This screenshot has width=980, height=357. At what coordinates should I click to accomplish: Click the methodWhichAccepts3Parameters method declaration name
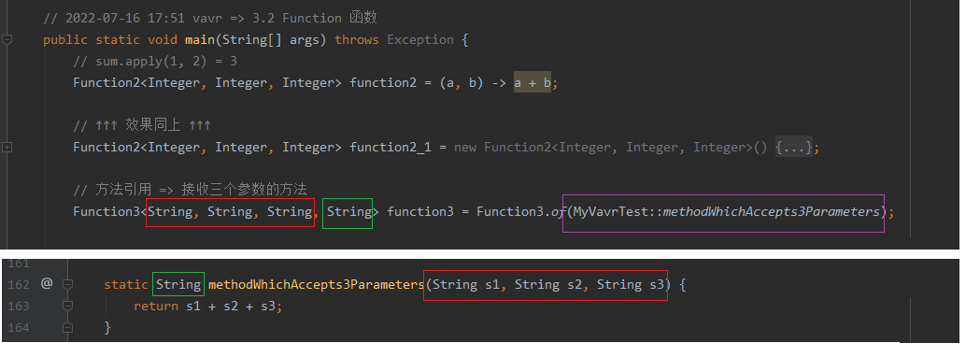pos(317,284)
